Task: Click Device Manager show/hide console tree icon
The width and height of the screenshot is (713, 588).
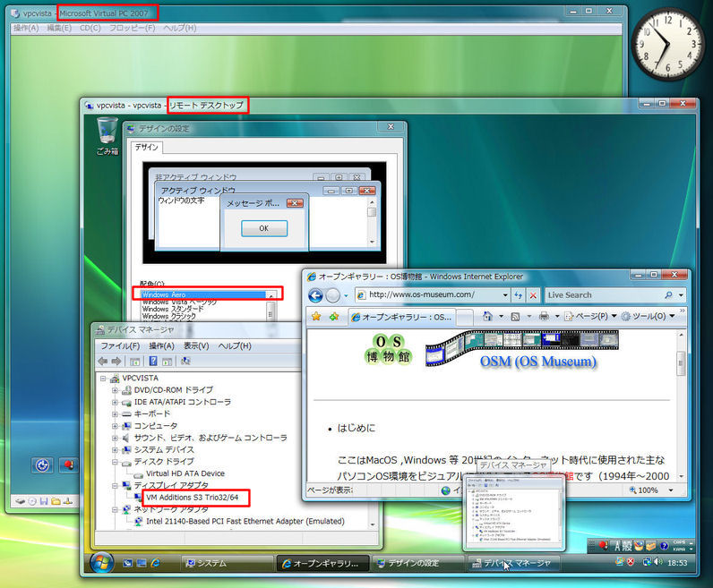Action: (x=134, y=362)
